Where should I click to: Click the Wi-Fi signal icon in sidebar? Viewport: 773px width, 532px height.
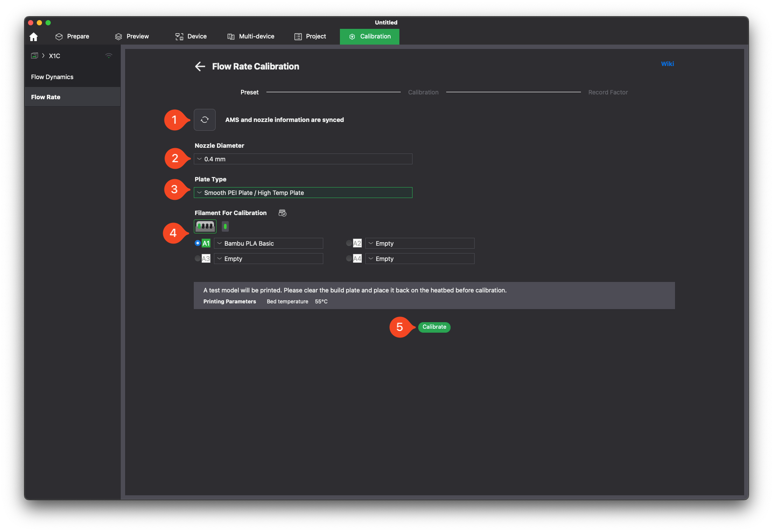(109, 56)
